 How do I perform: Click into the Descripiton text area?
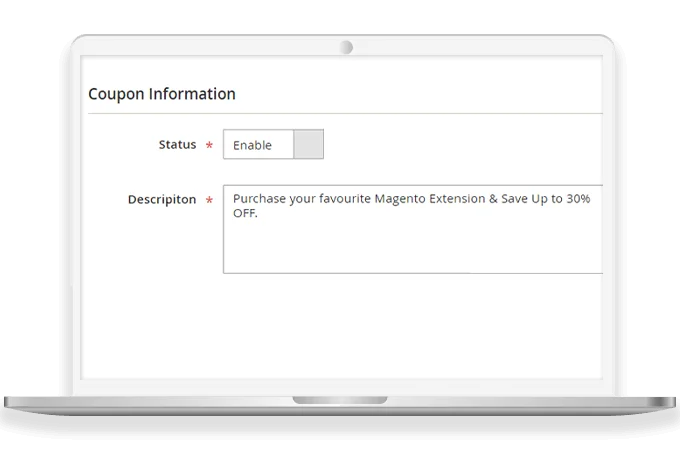pos(413,229)
